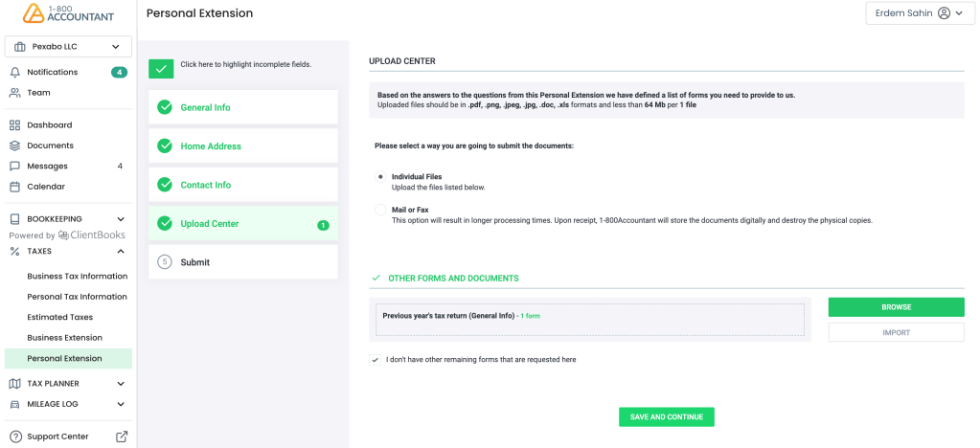The width and height of the screenshot is (980, 448).
Task: Click the Documents layers icon
Action: point(15,146)
